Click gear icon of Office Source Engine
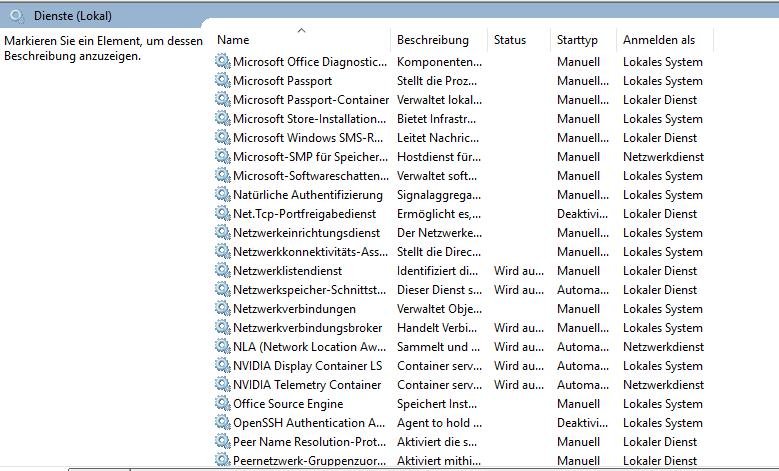 pos(223,403)
